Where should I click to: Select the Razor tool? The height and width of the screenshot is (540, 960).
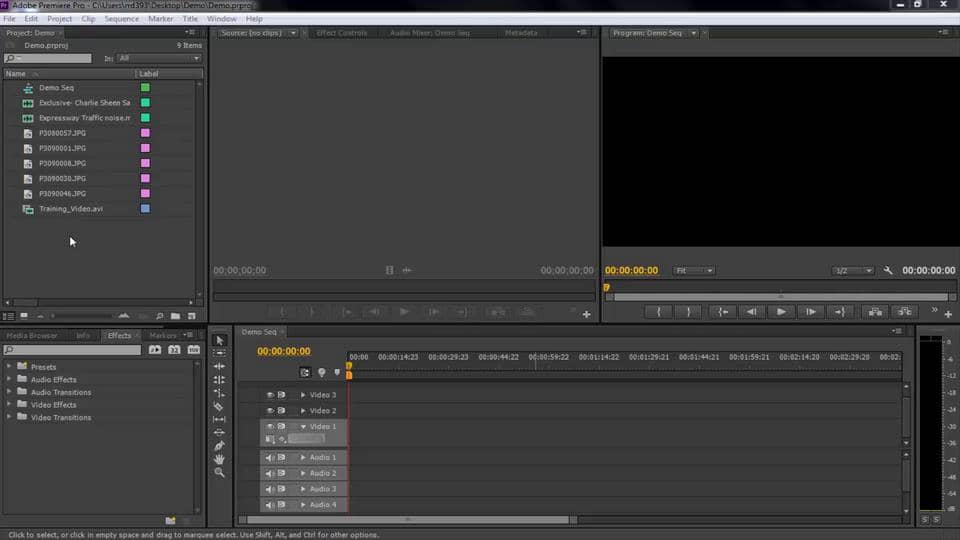pos(219,407)
